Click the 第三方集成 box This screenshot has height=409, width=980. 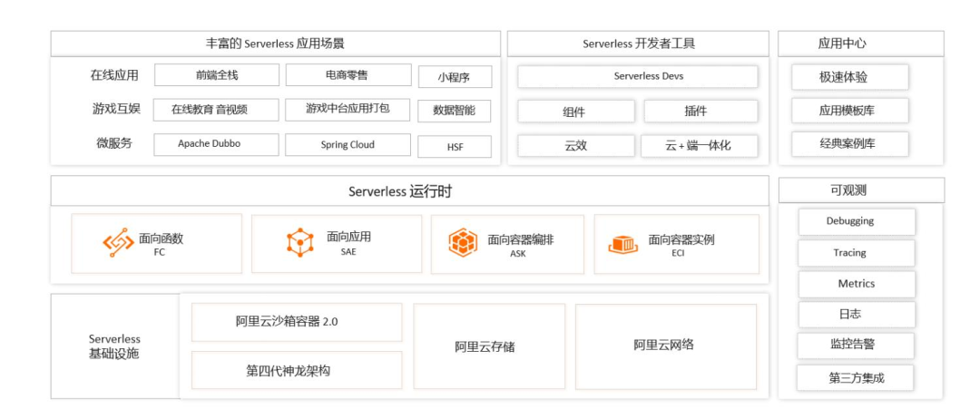tap(856, 378)
